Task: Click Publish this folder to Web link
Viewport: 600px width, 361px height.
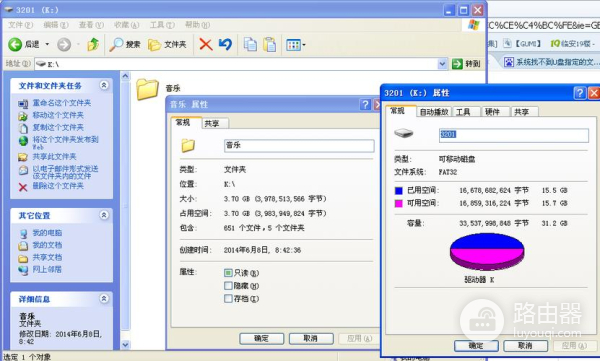Action: click(x=65, y=142)
